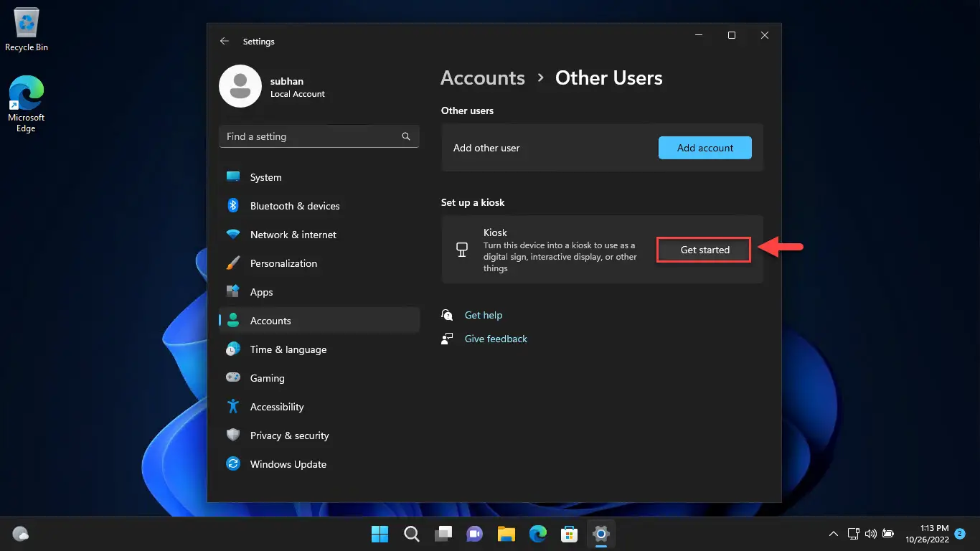The height and width of the screenshot is (551, 980).
Task: Open Privacy & security settings
Action: [319, 435]
